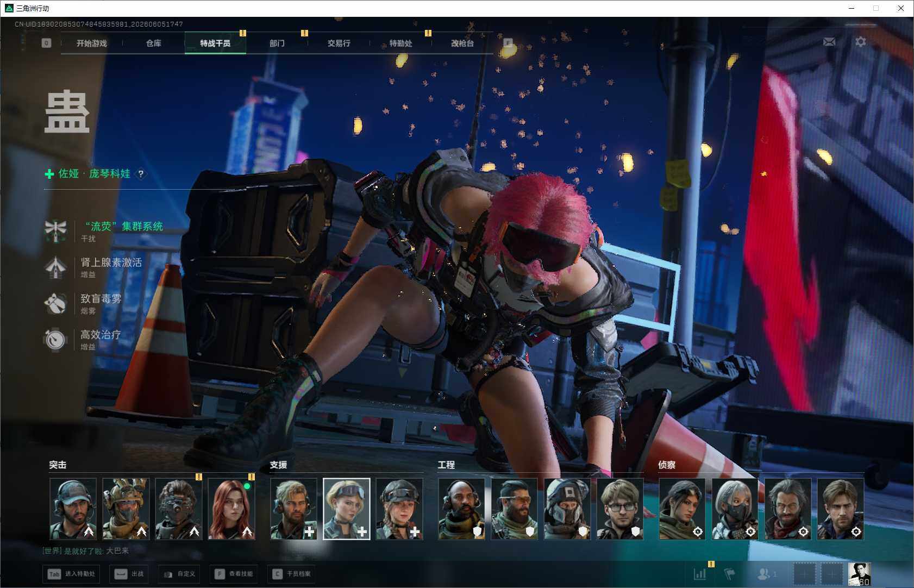Pick the highlighted blonde 支援 operator with goggles
This screenshot has width=914, height=588.
point(347,509)
